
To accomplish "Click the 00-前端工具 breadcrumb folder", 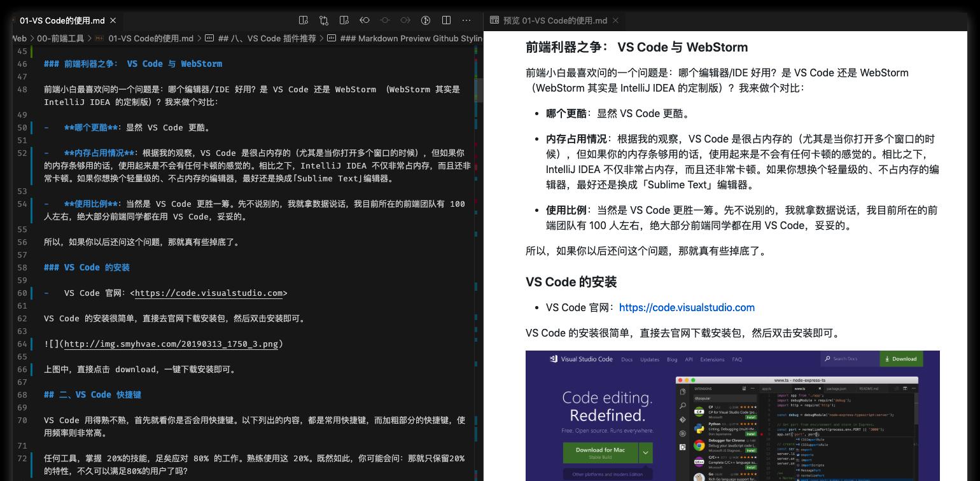I will coord(60,38).
